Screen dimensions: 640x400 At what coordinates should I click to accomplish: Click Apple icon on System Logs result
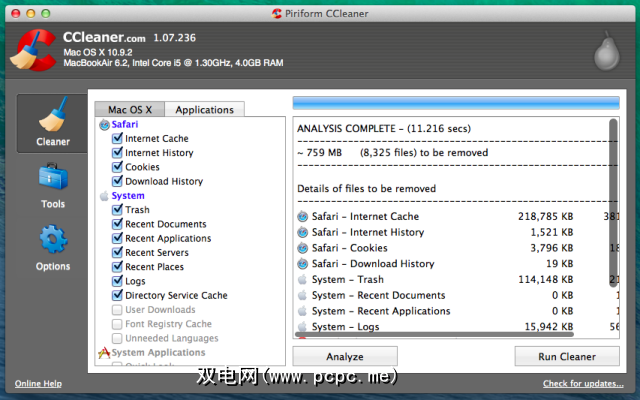302,327
